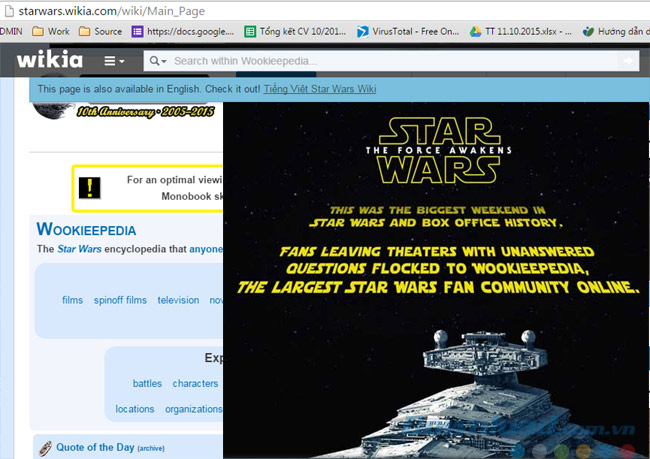650x459 pixels.
Task: Open the organizations link
Action: pyautogui.click(x=194, y=409)
